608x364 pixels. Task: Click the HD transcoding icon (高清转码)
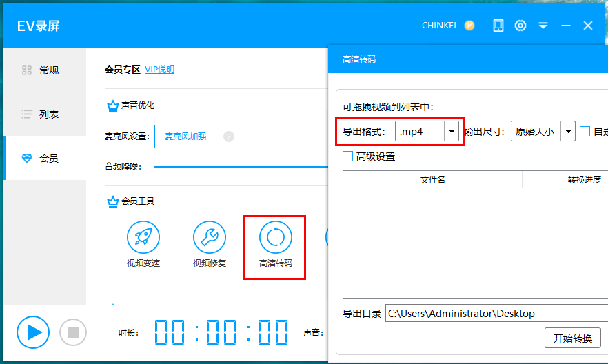click(x=275, y=238)
